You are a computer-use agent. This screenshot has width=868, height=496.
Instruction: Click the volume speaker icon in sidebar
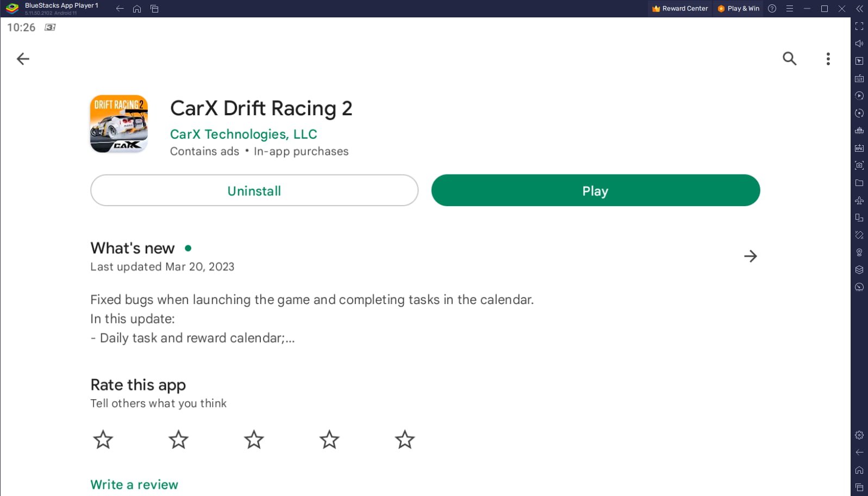pyautogui.click(x=859, y=44)
